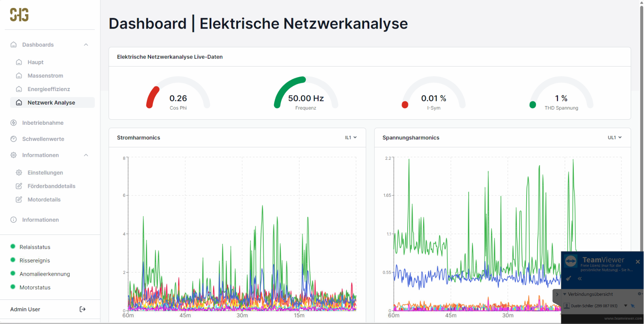Click the Frequenz 50.00 Hz gauge
Viewport: 644px width, 324px height.
pyautogui.click(x=306, y=95)
